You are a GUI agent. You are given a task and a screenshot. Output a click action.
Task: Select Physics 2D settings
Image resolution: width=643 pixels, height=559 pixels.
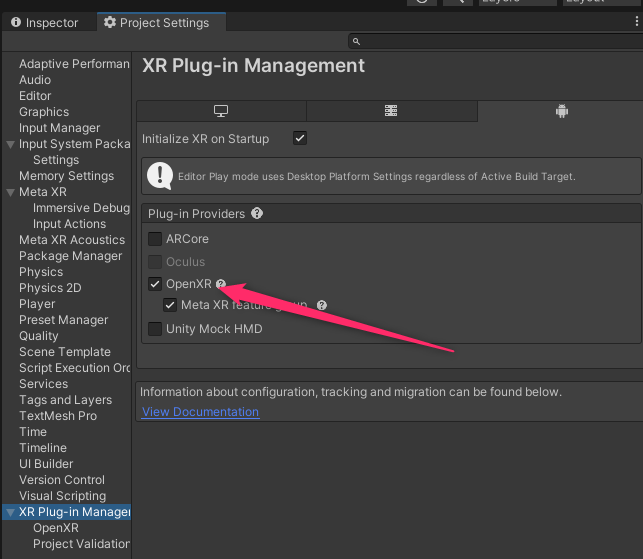[50, 288]
